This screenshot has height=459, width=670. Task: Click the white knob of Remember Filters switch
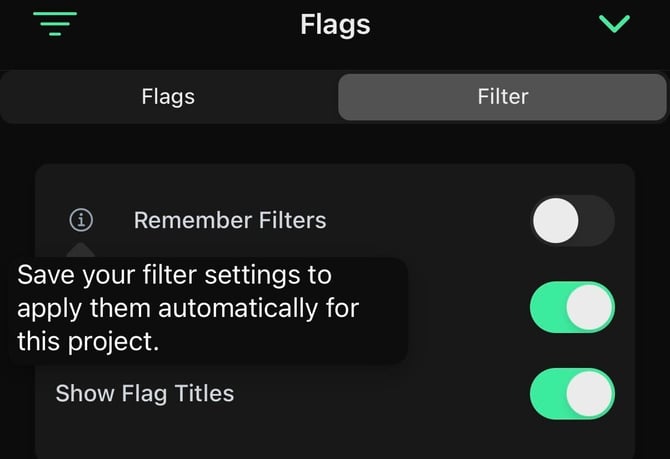556,220
